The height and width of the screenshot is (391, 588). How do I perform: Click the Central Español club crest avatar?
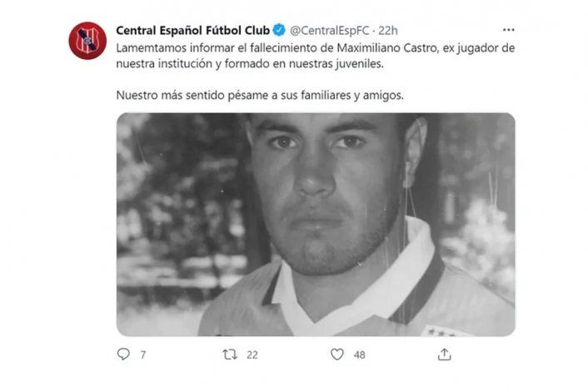tap(87, 41)
